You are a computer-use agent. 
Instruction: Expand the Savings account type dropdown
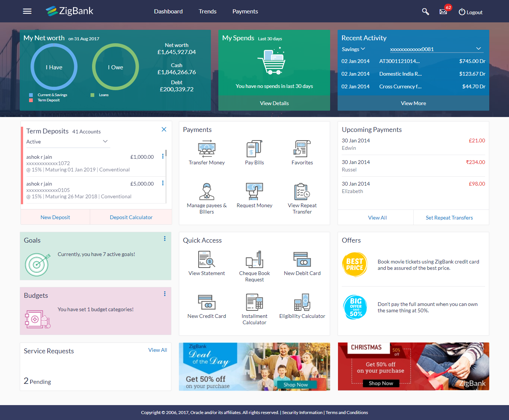coord(353,49)
